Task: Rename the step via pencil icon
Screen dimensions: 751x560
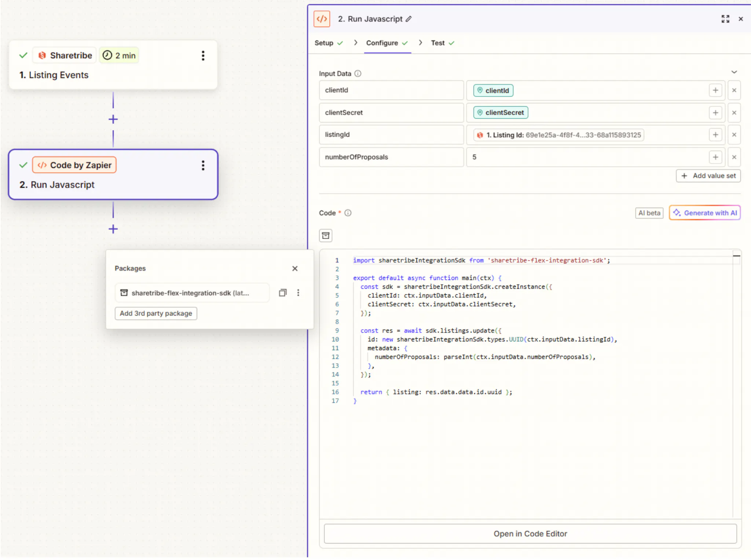Action: pos(409,19)
